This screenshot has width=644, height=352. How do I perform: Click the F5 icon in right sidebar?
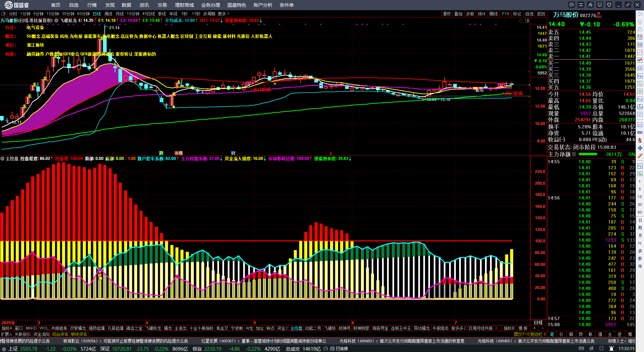pos(640,166)
